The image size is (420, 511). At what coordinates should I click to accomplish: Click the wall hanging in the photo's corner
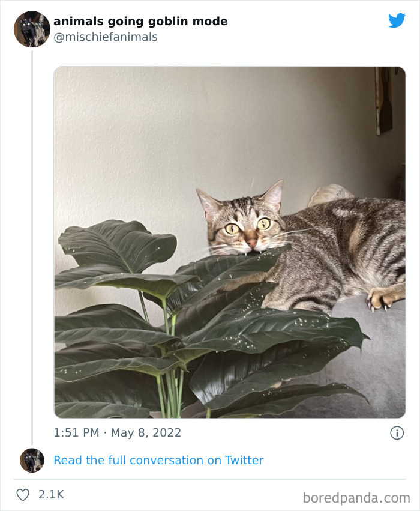click(384, 99)
